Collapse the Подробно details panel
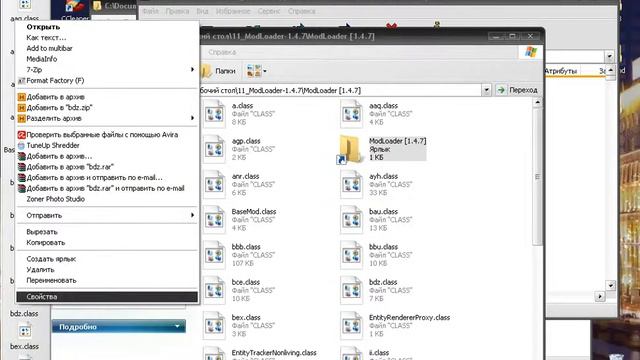This screenshot has width=640, height=360. 177,327
